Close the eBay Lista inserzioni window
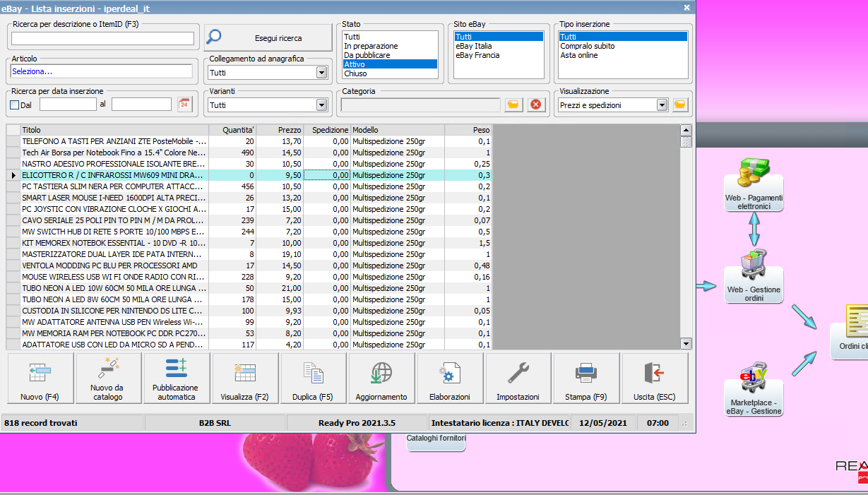 click(x=686, y=7)
